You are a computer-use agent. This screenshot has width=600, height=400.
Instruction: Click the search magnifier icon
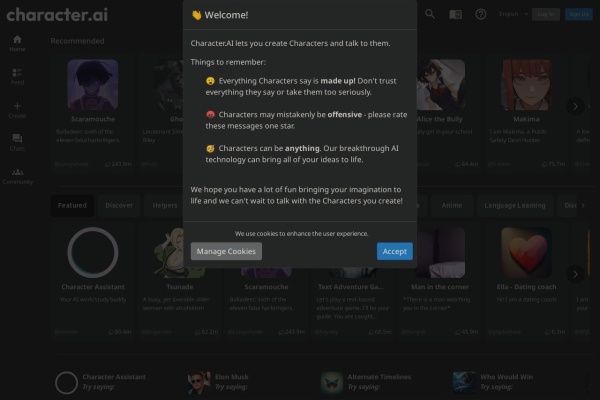pos(430,14)
